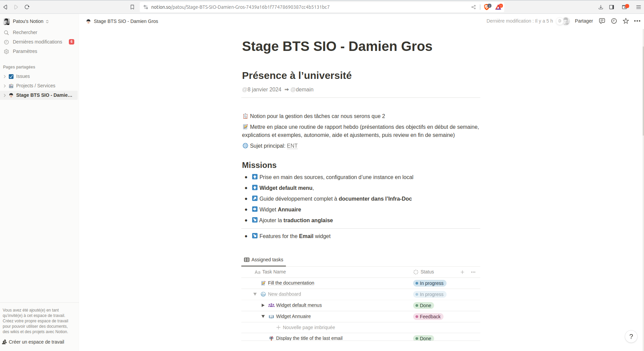The width and height of the screenshot is (644, 351).
Task: Open the Fill the documentation task
Action: click(x=291, y=283)
